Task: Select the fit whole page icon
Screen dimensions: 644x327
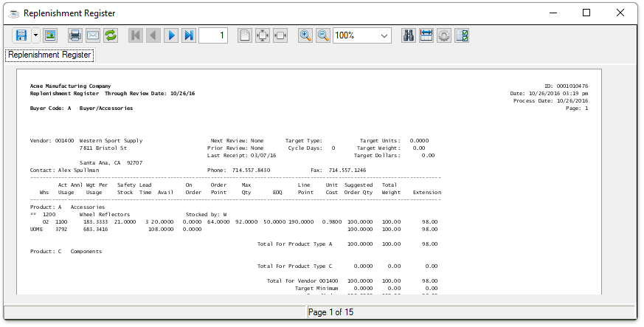Action: coord(263,35)
